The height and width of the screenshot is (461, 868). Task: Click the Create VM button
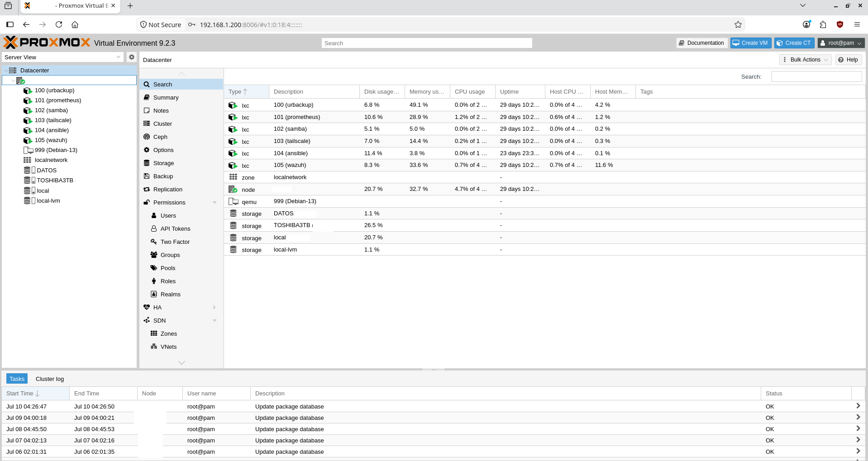(750, 43)
